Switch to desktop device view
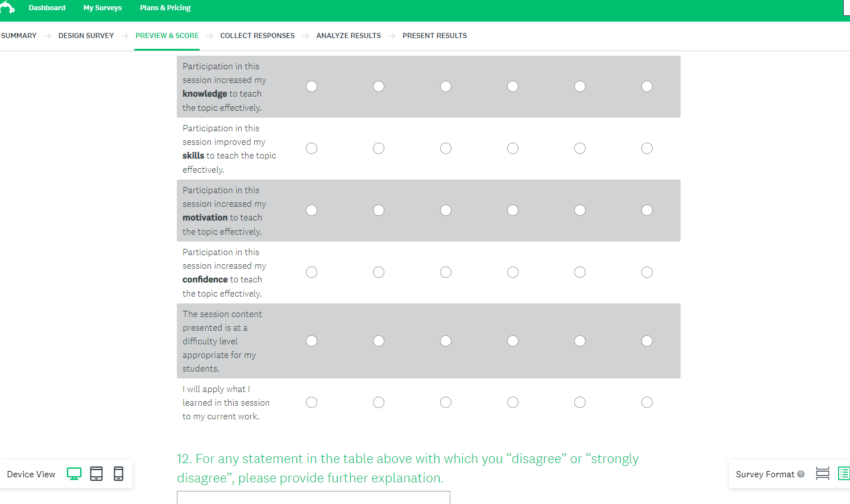The image size is (850, 504). click(74, 474)
